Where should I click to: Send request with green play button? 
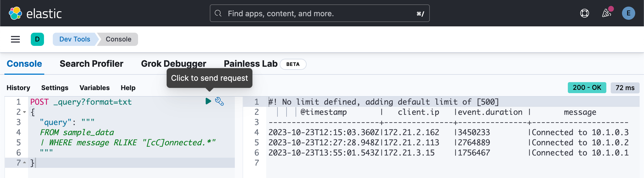pyautogui.click(x=208, y=101)
